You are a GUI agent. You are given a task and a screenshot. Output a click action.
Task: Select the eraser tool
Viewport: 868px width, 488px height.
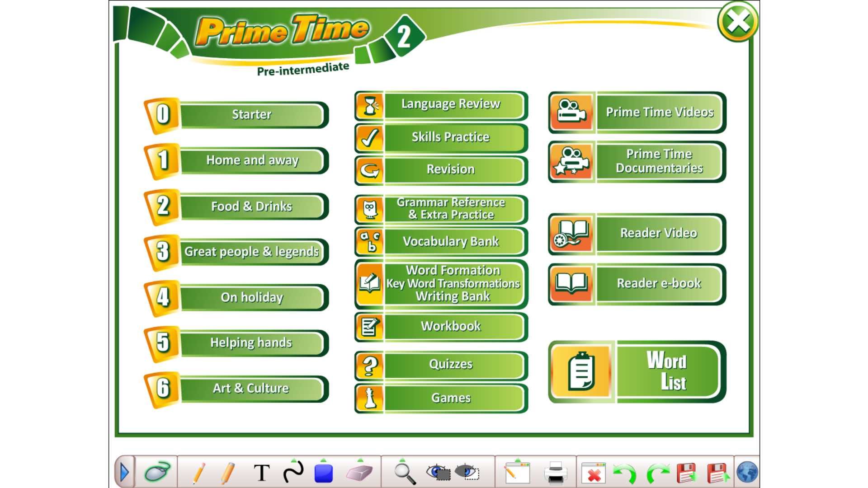pyautogui.click(x=359, y=472)
